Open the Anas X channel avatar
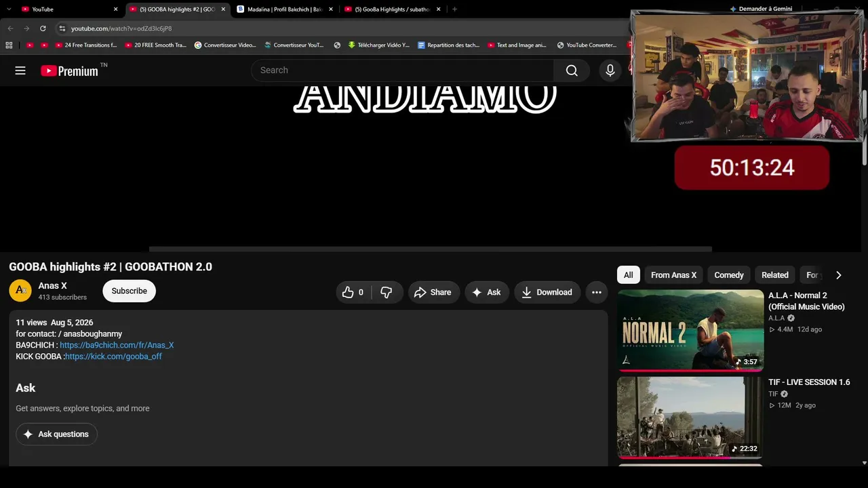Screen dimensions: 868x488 click(x=20, y=291)
